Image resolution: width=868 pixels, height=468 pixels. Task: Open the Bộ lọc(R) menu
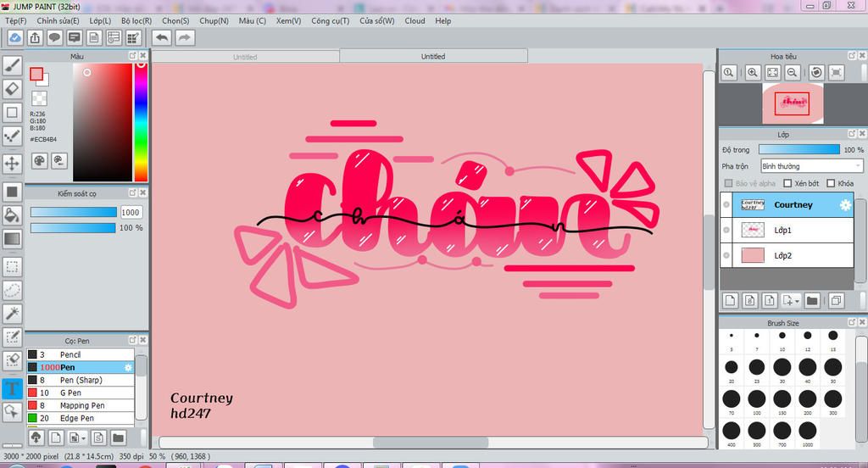coord(136,20)
